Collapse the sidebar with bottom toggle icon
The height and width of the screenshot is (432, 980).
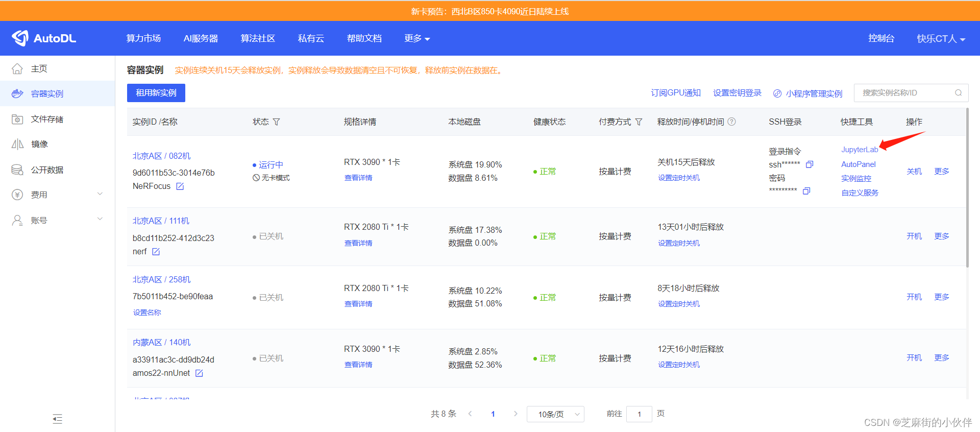[57, 419]
